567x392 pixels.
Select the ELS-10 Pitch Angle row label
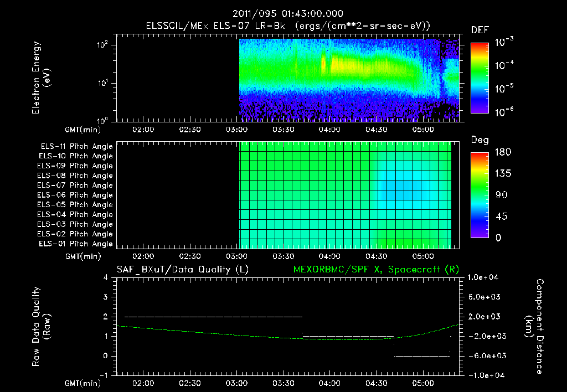coord(76,156)
